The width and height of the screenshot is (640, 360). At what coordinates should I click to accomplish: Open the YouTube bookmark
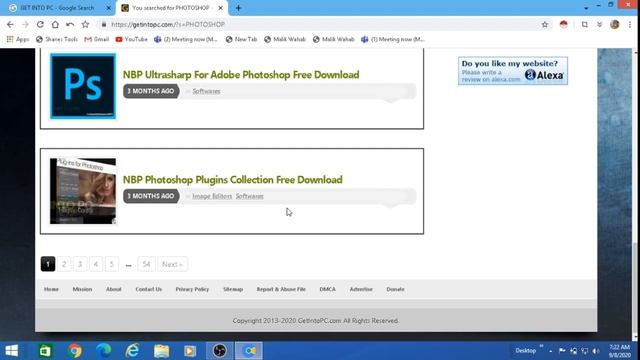click(x=131, y=39)
